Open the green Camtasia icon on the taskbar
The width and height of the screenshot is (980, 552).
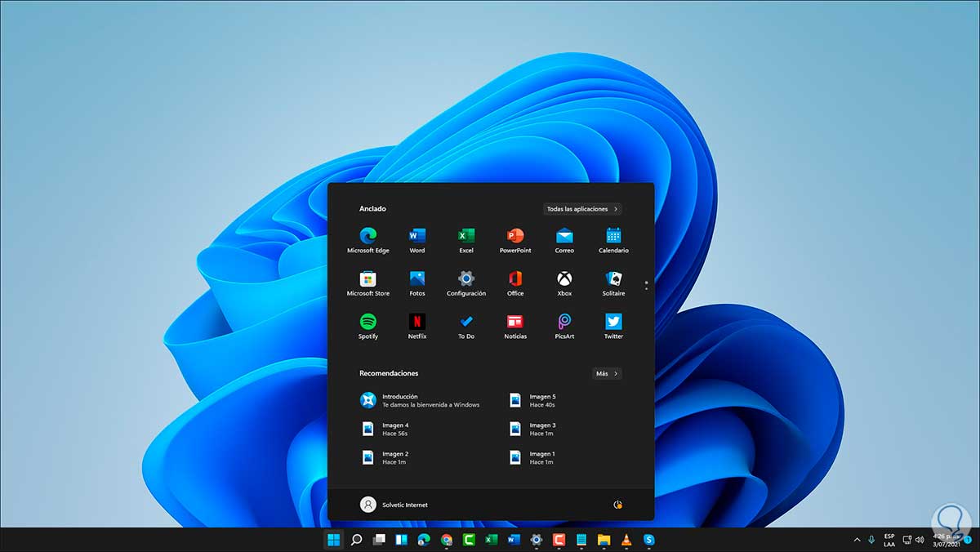(469, 540)
